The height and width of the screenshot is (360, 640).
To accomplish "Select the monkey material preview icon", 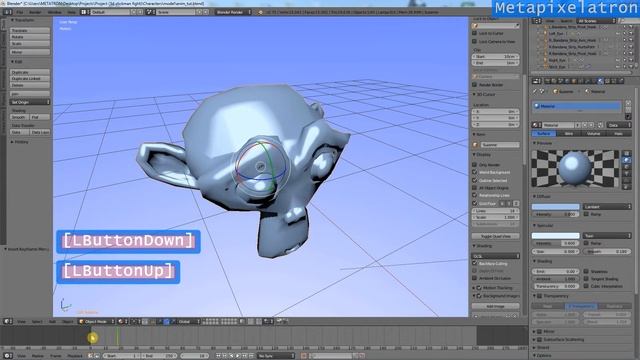I will (x=627, y=173).
